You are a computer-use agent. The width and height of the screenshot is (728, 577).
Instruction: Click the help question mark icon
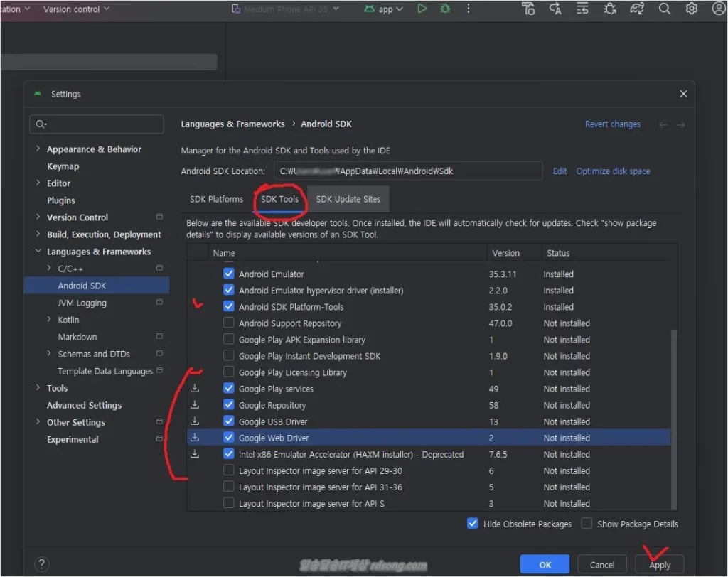[x=42, y=565]
